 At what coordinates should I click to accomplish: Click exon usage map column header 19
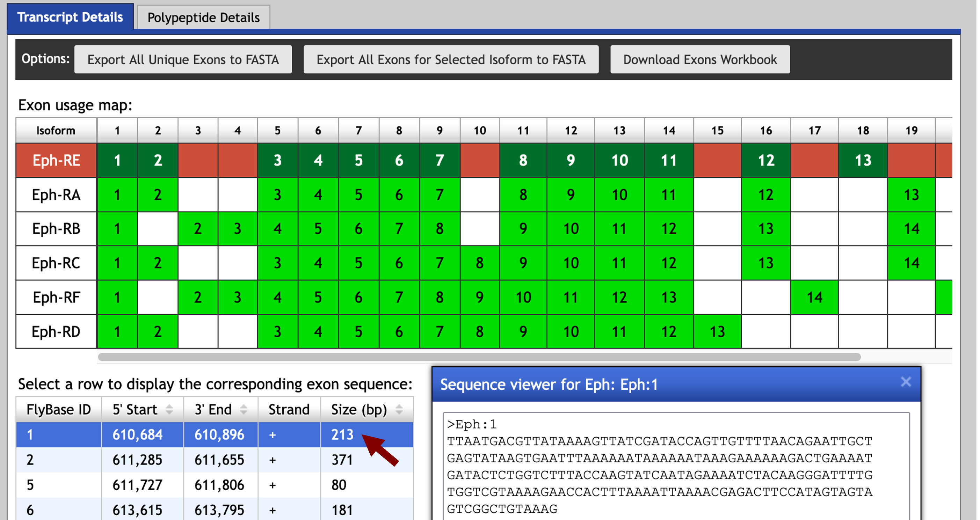pyautogui.click(x=912, y=131)
